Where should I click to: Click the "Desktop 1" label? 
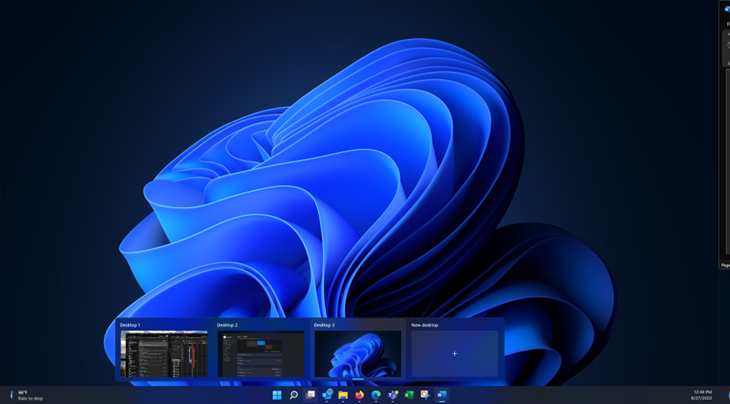tap(130, 325)
